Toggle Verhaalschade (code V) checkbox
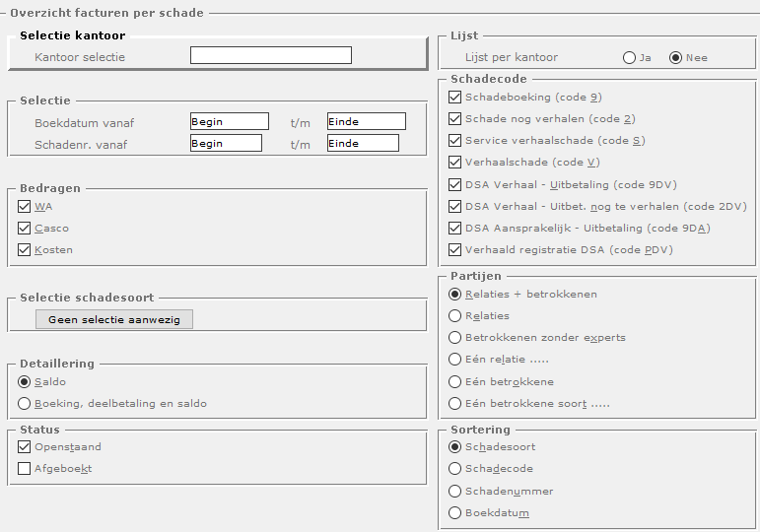The width and height of the screenshot is (760, 532). point(454,163)
